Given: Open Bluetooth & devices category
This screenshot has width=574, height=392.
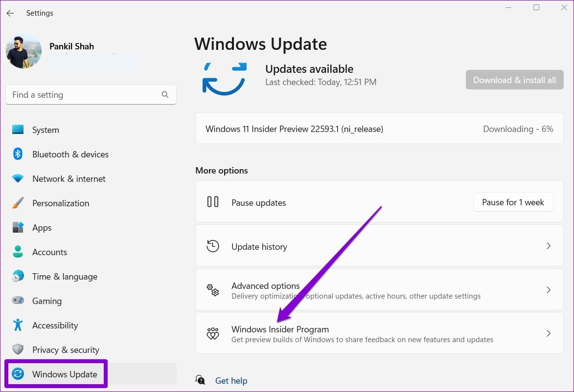Looking at the screenshot, I should [x=91, y=154].
